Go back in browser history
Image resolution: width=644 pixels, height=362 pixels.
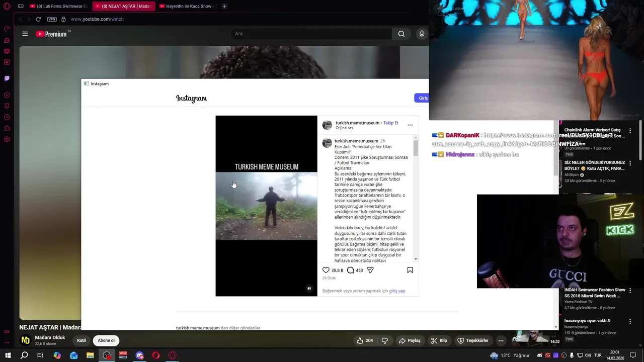(x=21, y=19)
